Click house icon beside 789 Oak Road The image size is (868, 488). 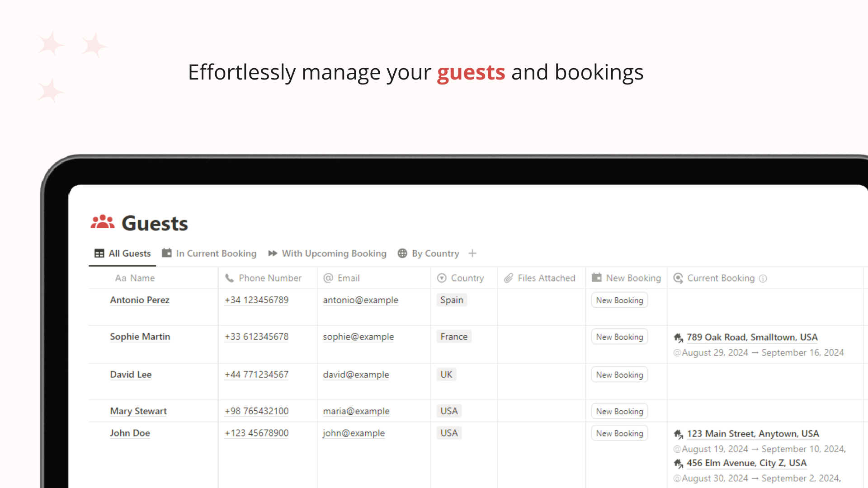[678, 338]
